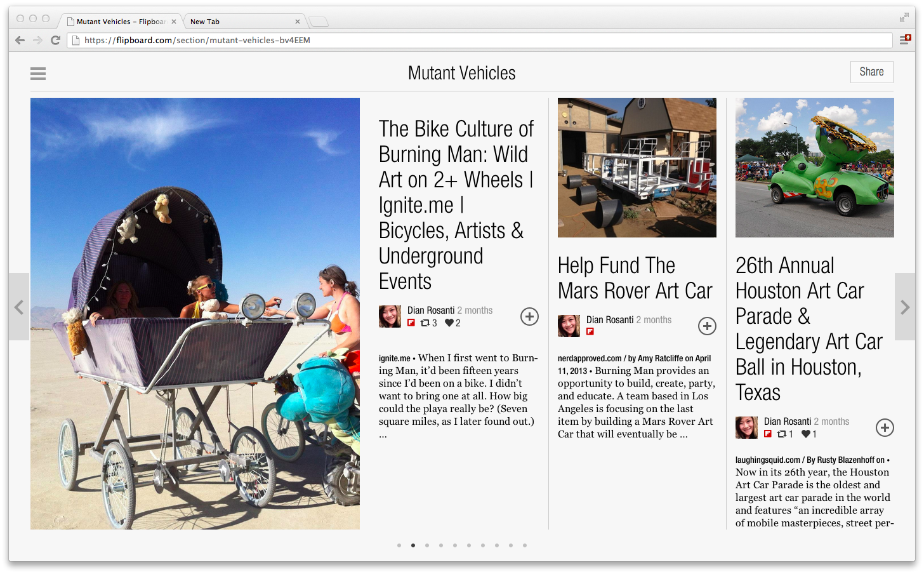Select the third pagination dot
Image resolution: width=924 pixels, height=574 pixels.
point(427,545)
